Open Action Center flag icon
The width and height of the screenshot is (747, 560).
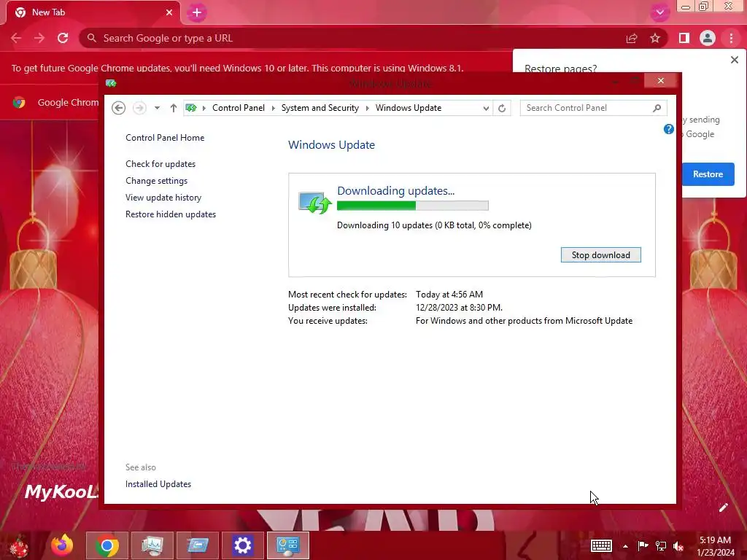coord(643,546)
